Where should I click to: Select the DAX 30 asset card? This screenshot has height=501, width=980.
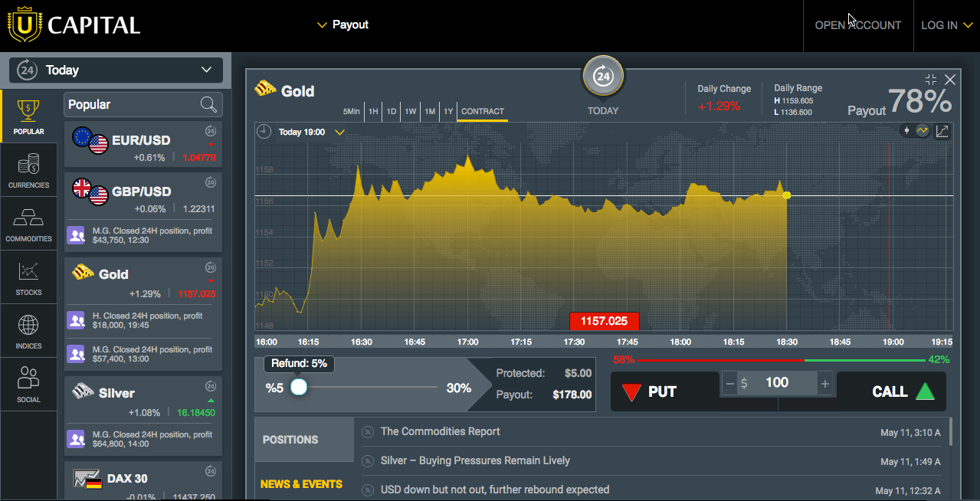143,481
